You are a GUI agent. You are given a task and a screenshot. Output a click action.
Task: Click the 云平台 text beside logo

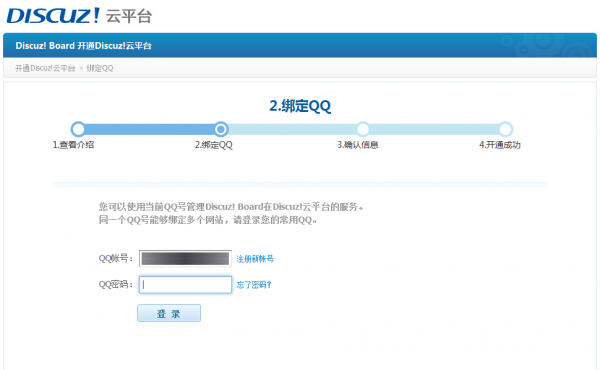(129, 16)
